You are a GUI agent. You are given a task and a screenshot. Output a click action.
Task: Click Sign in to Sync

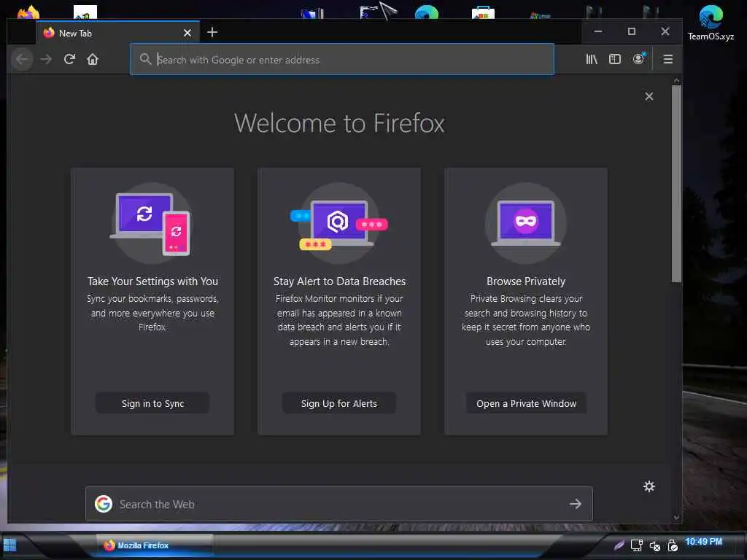pos(152,403)
